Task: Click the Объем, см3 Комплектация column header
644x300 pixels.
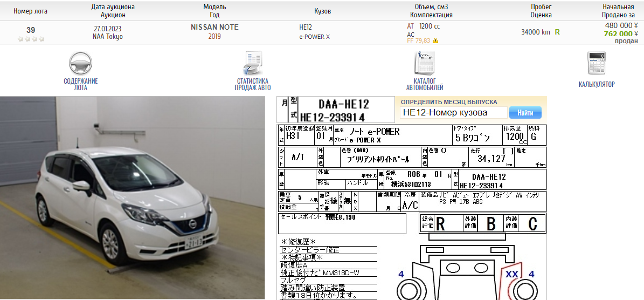Action: (x=431, y=11)
